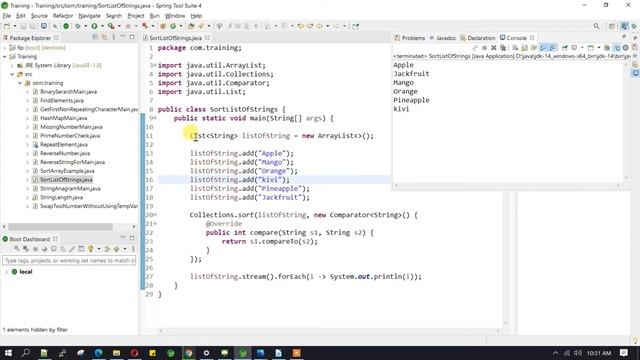Toggle Show Console When Error Changes

[552, 48]
